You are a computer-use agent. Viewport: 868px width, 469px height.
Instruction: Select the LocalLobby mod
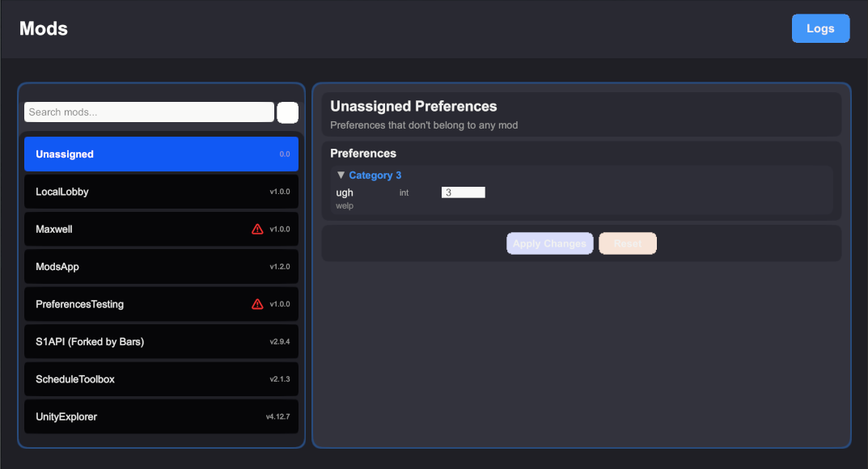(x=161, y=192)
